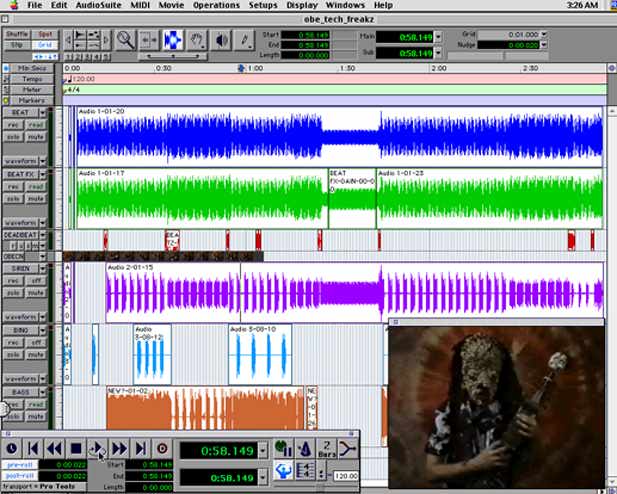Select the Scrubber speaker tool
The height and width of the screenshot is (494, 617).
point(221,40)
